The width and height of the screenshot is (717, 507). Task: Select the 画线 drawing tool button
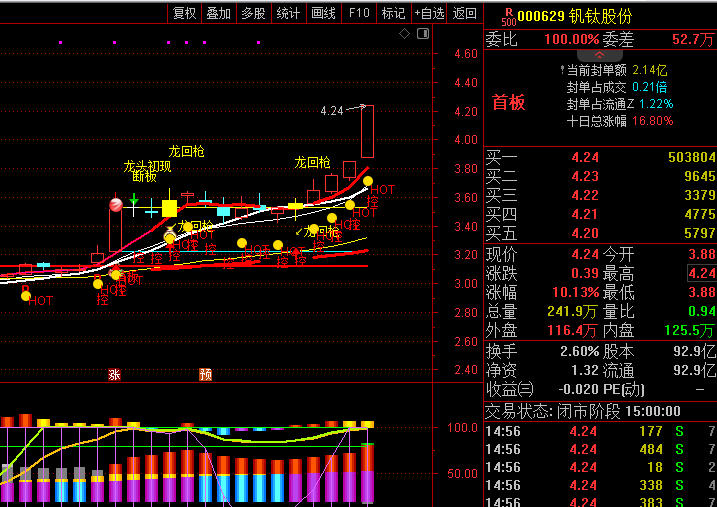pos(324,13)
